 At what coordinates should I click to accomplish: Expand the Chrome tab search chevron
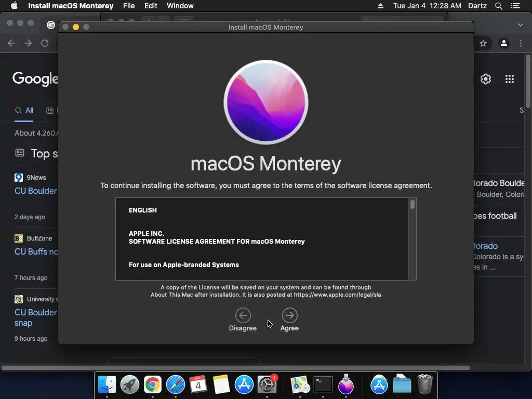pyautogui.click(x=521, y=25)
